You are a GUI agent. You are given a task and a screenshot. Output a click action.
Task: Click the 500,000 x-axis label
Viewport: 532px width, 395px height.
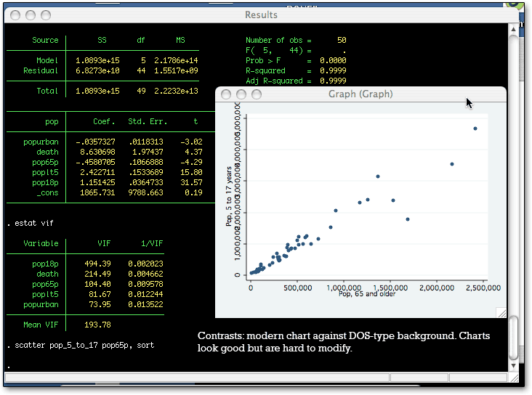pyautogui.click(x=297, y=288)
